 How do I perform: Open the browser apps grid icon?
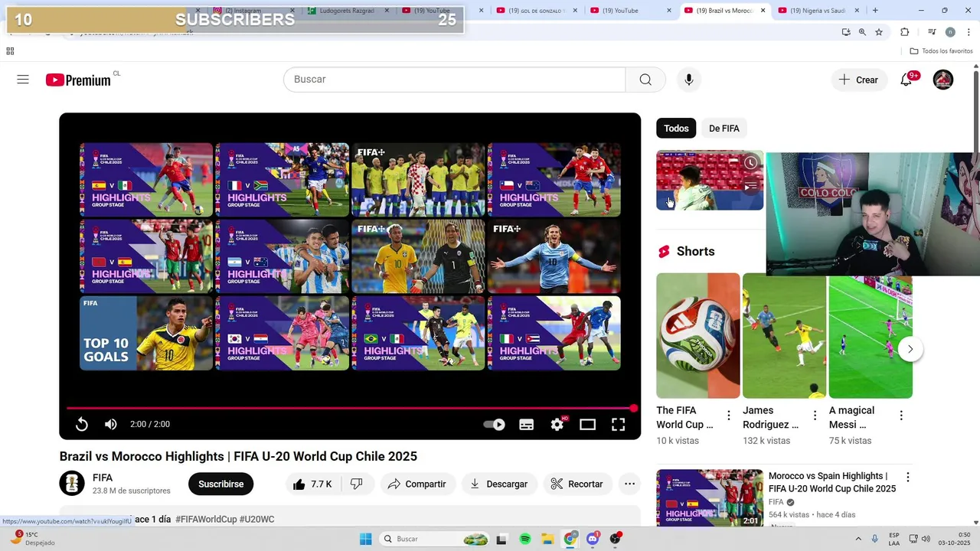coord(10,51)
